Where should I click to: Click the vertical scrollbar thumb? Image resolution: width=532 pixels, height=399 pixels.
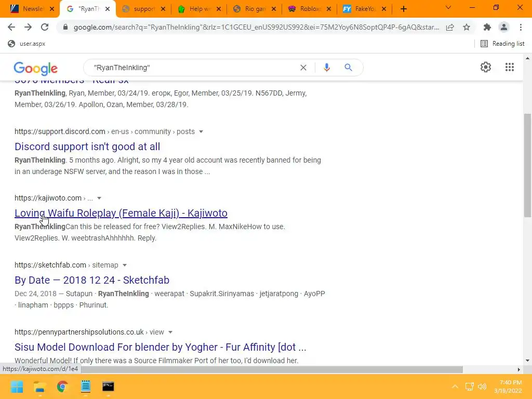click(x=527, y=165)
